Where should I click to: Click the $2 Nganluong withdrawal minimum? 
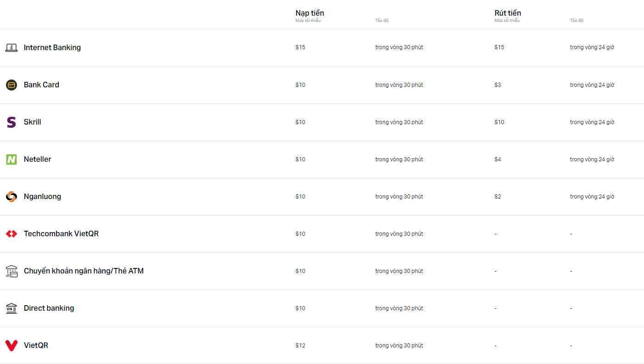[498, 196]
